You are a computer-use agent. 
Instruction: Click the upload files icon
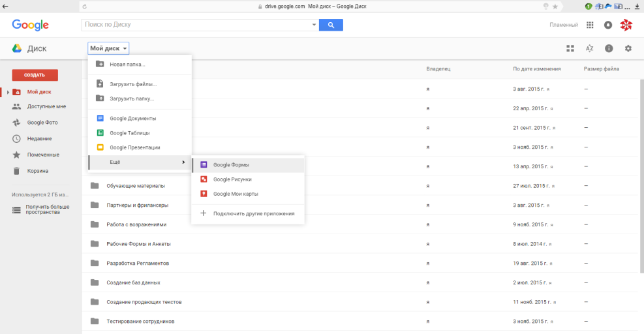tap(100, 83)
